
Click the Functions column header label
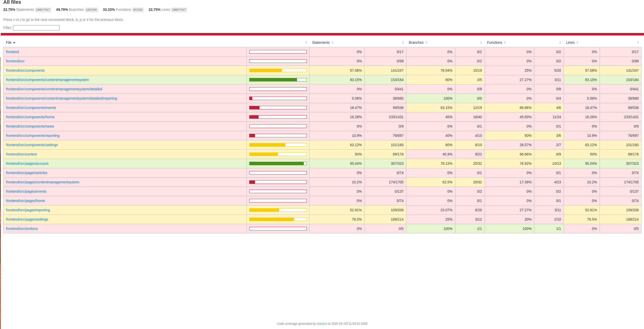494,43
